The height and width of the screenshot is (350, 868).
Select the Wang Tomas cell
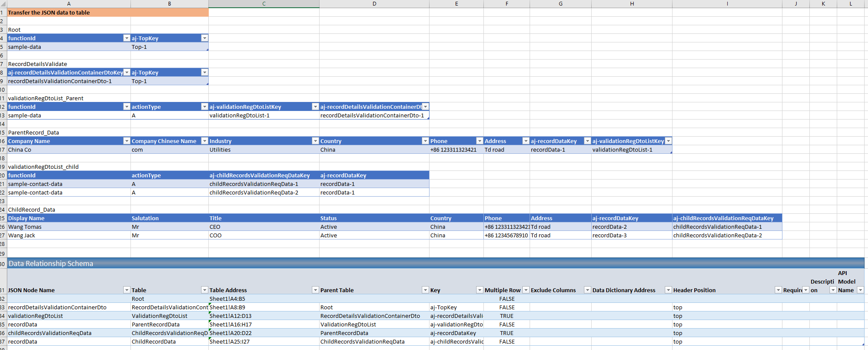[x=68, y=227]
